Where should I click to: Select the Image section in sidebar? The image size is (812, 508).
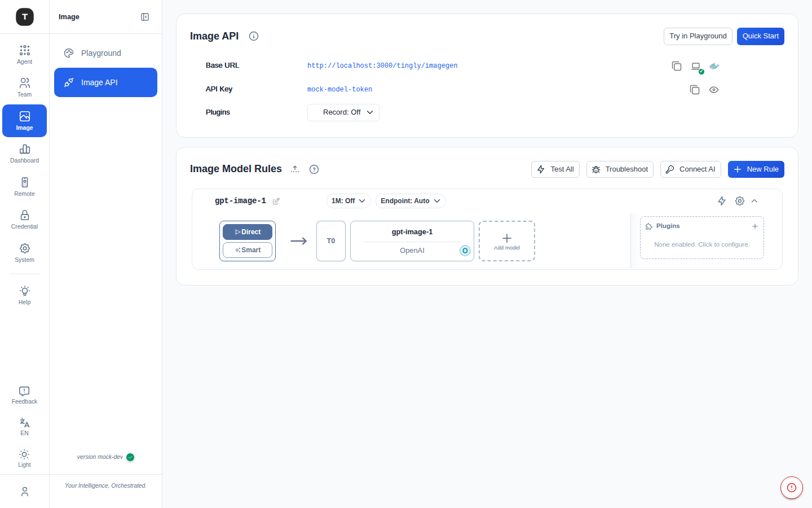(24, 121)
